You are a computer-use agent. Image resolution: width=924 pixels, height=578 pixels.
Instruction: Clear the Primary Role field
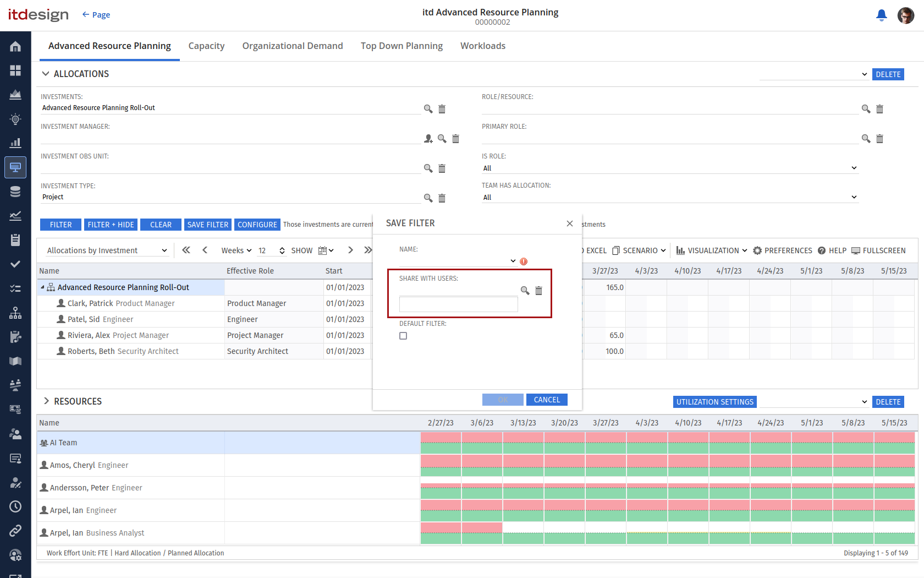879,139
